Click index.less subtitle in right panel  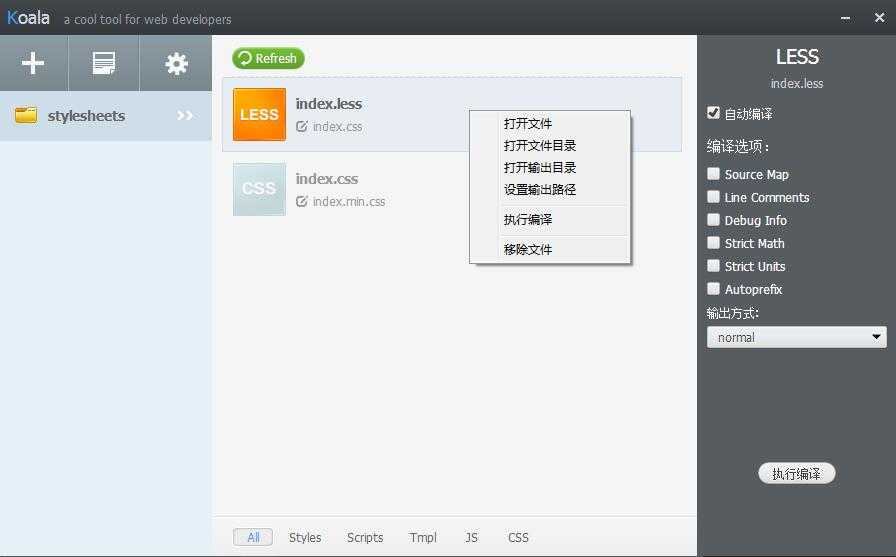click(x=797, y=83)
